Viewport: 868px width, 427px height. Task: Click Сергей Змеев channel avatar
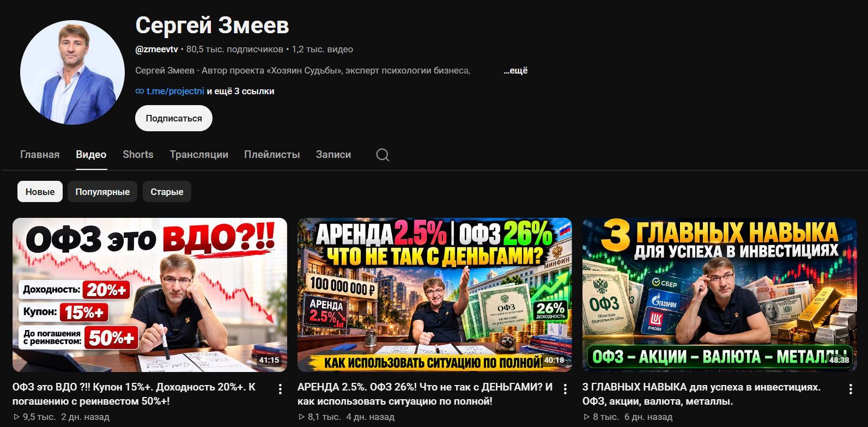72,72
